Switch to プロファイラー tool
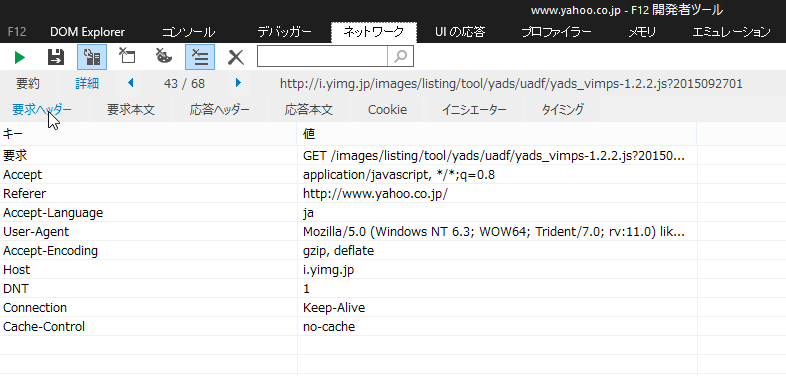 (556, 32)
